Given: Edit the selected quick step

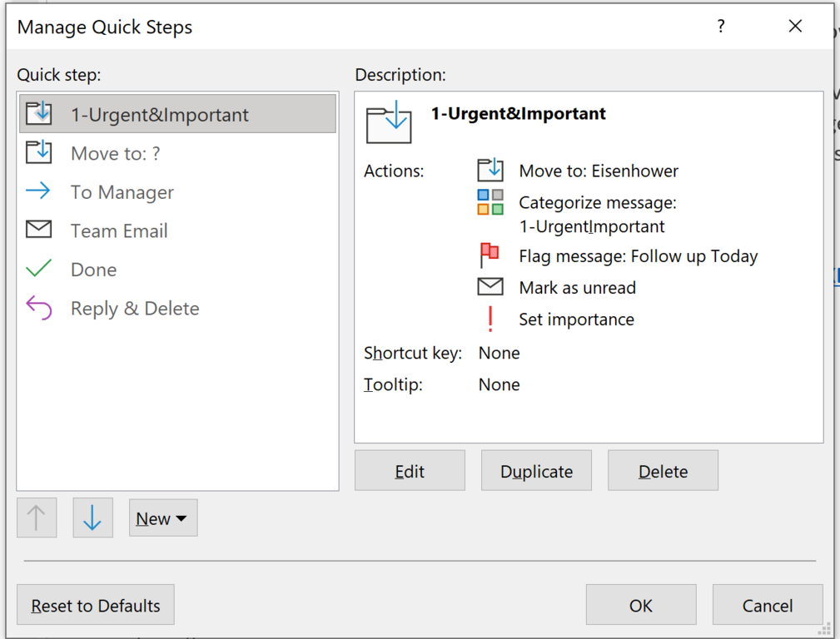Looking at the screenshot, I should tap(410, 471).
